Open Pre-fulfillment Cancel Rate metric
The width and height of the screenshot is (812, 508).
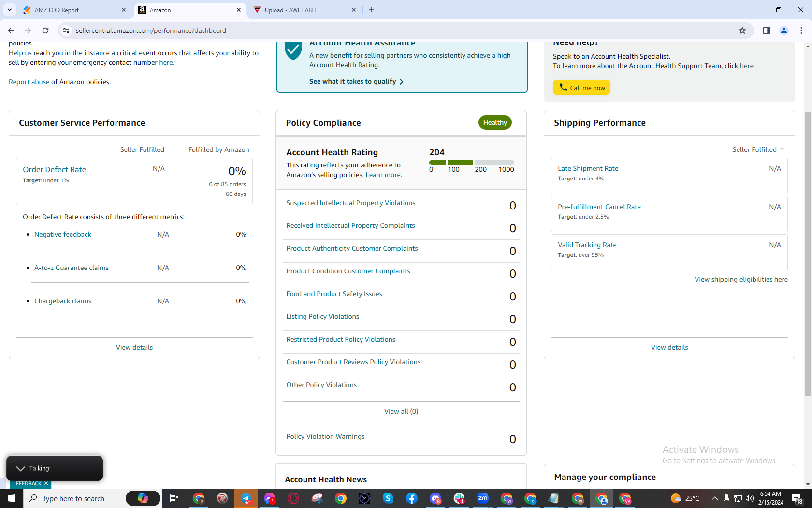tap(599, 207)
